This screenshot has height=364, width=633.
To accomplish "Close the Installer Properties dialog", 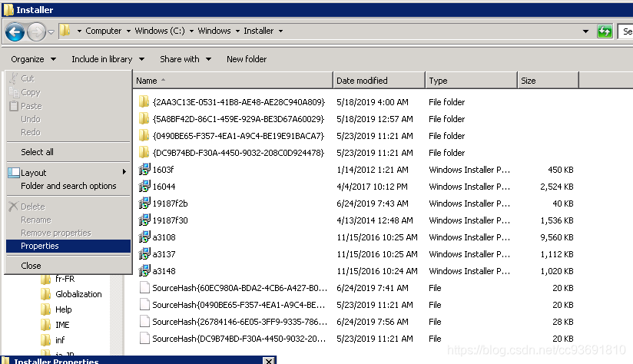I will 269,361.
